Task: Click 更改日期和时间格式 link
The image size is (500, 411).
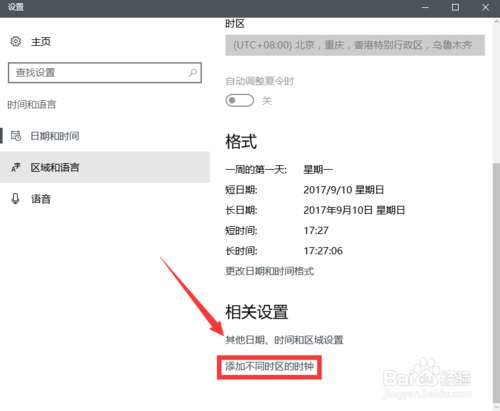Action: [270, 271]
